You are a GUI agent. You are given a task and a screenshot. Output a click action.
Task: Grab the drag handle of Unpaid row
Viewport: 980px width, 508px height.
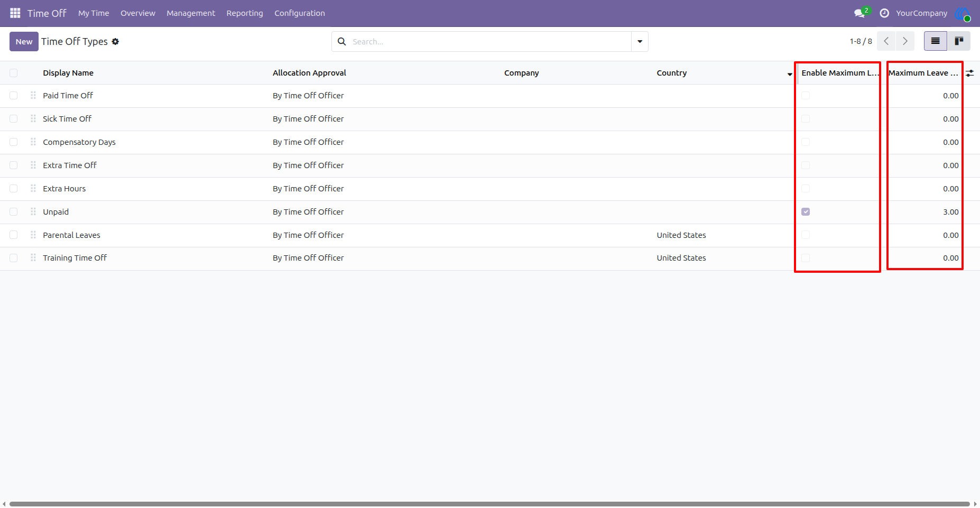pyautogui.click(x=33, y=211)
